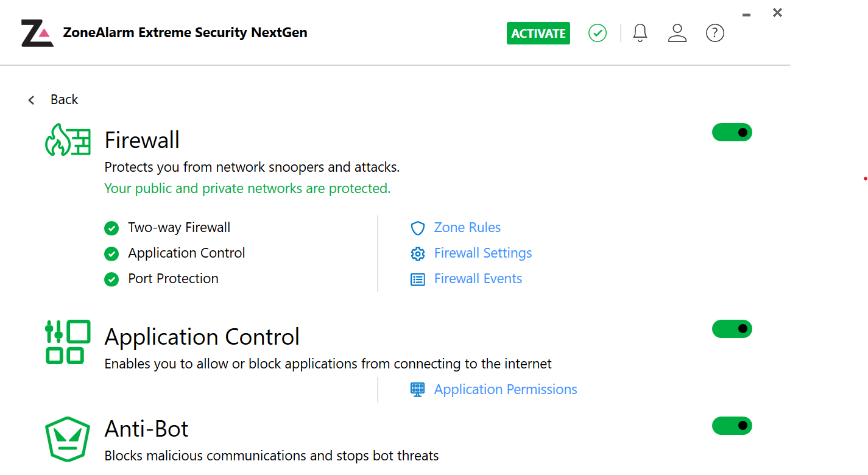View the Firewall Events link
This screenshot has height=475, width=868.
(x=478, y=279)
